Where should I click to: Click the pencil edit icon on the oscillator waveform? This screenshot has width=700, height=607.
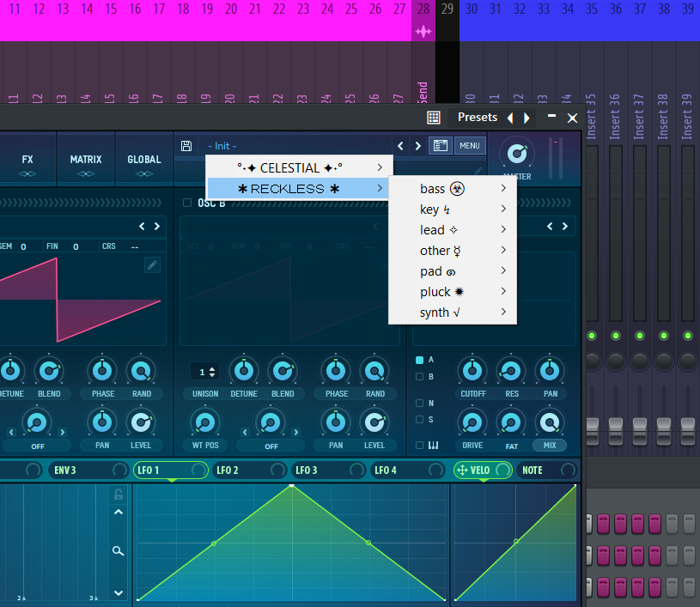[152, 264]
